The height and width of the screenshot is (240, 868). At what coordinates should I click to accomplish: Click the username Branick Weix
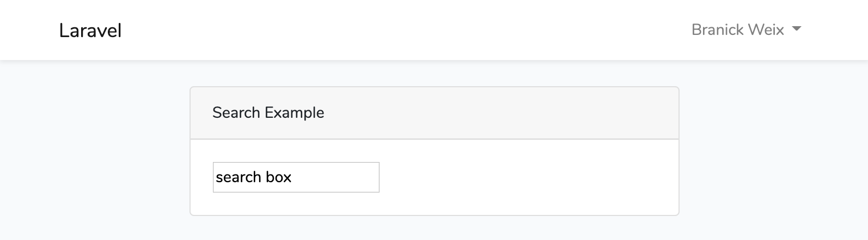pyautogui.click(x=737, y=29)
